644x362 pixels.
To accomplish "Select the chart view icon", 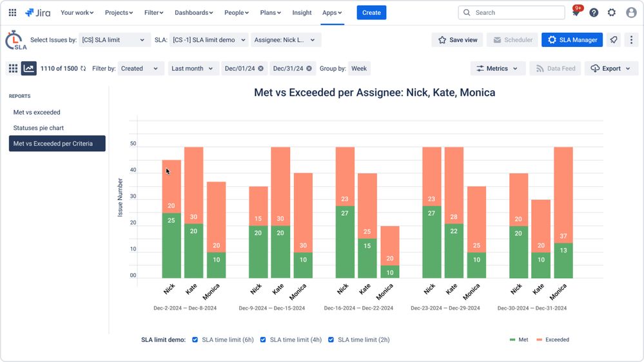I will 29,68.
